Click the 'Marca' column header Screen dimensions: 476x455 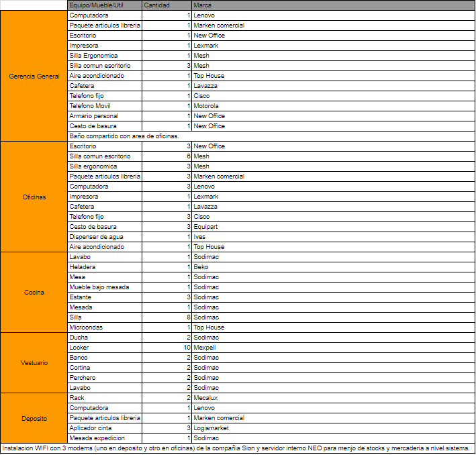click(x=333, y=5)
